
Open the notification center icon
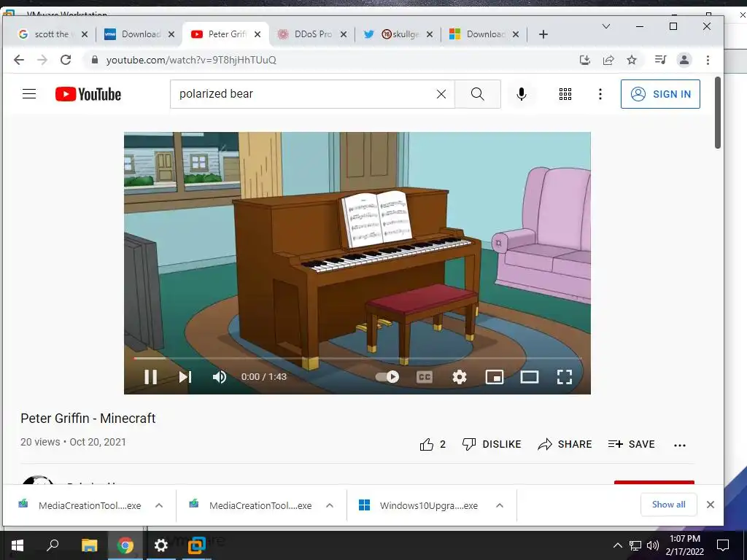[x=723, y=545]
